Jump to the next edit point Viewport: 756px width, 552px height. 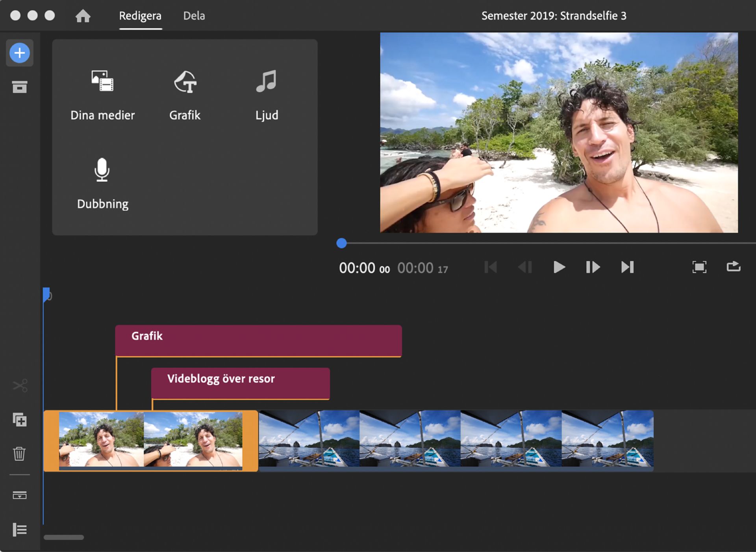pyautogui.click(x=627, y=267)
